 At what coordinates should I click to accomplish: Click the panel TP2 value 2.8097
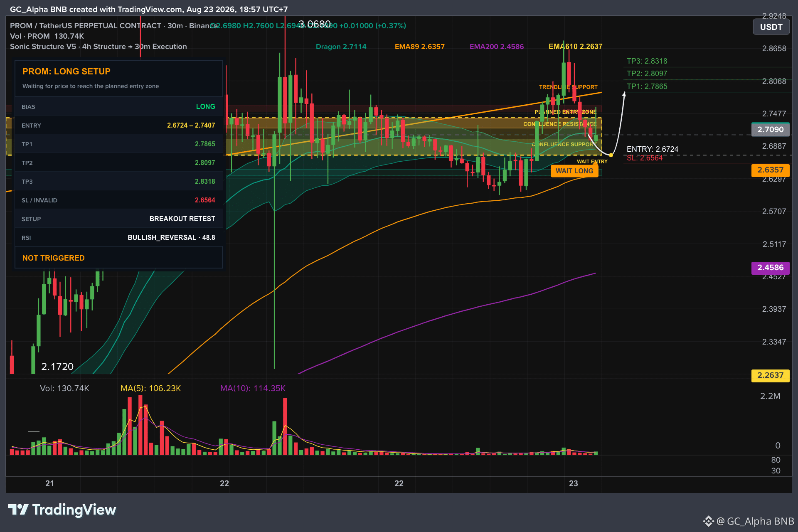[x=205, y=163]
